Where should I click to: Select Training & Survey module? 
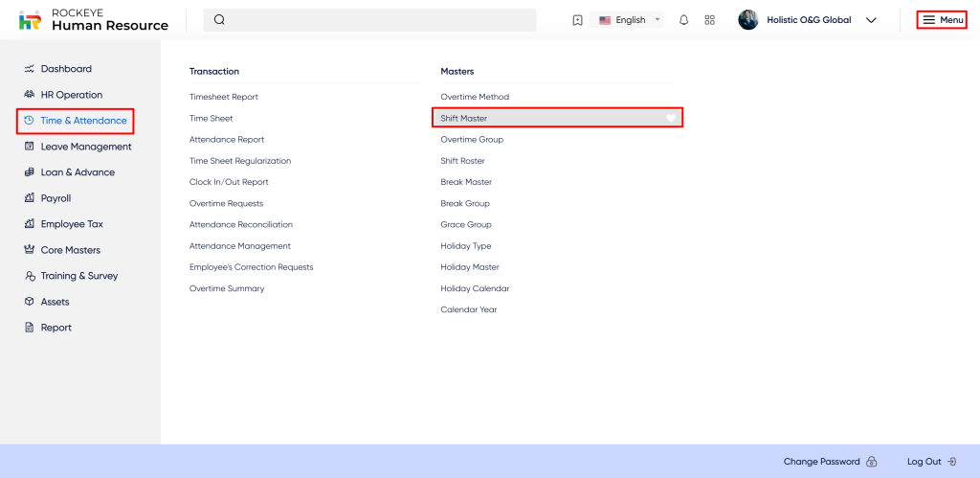point(78,276)
